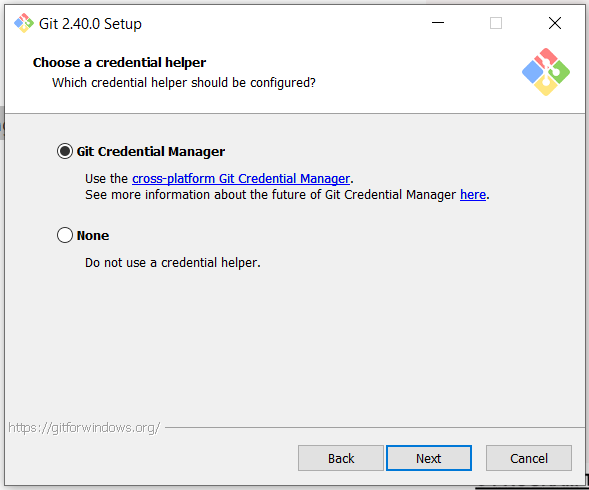
Task: Close the Git 2.40.0 Setup window
Action: pos(555,23)
